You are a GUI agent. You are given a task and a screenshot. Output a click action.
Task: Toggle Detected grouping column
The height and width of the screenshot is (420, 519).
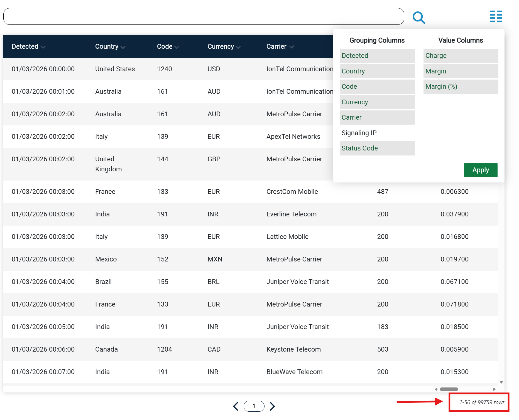click(x=377, y=56)
